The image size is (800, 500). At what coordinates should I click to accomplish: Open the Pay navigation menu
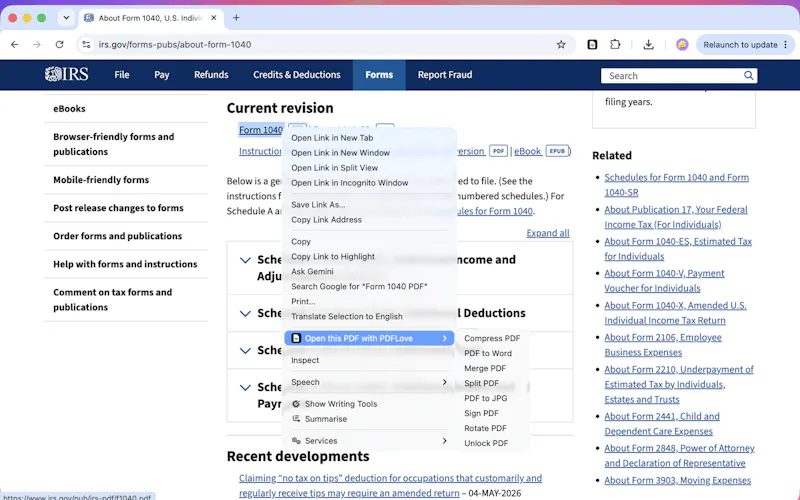coord(162,74)
